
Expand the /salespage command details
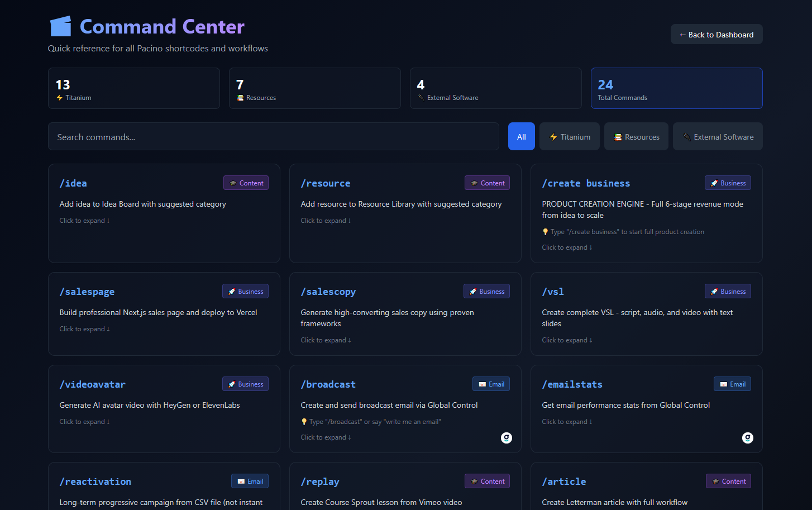pyautogui.click(x=84, y=329)
